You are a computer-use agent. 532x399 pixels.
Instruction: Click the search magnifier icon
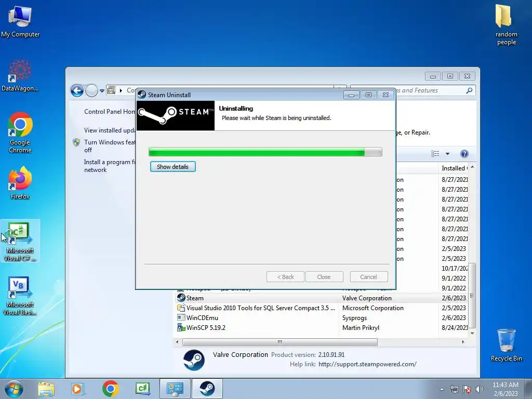pos(469,90)
